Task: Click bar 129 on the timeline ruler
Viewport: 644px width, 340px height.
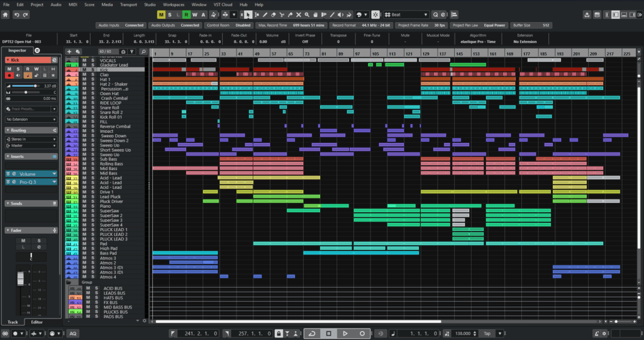Action: point(426,54)
